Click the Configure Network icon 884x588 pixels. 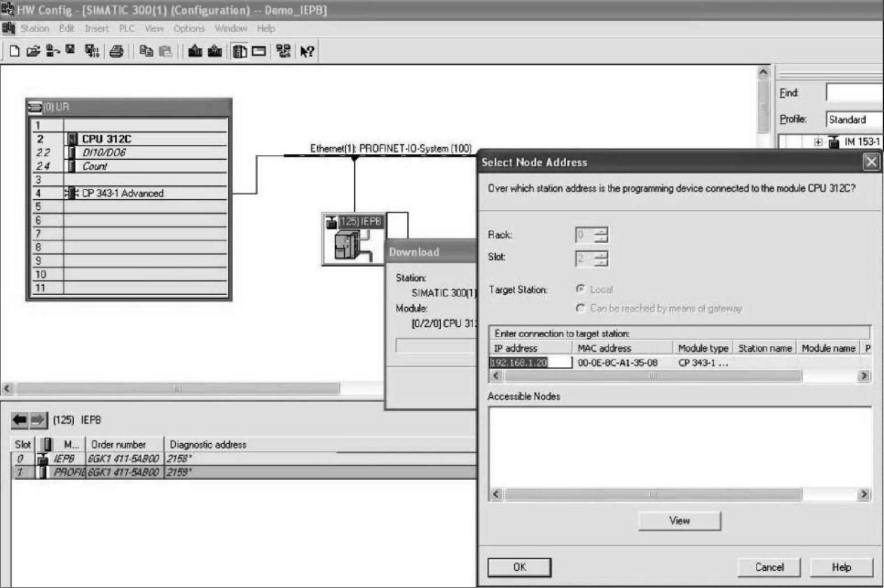(x=283, y=52)
